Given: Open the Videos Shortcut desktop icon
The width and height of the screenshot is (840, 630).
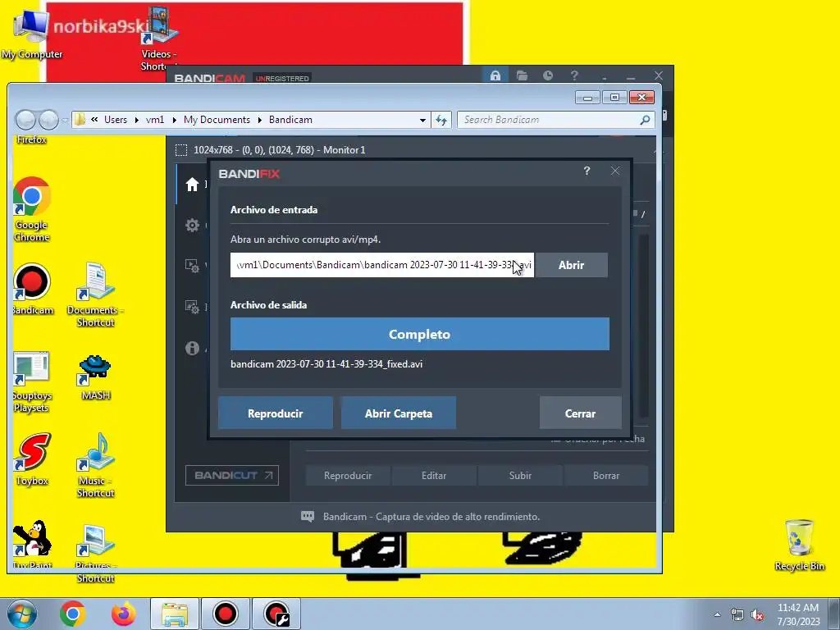Looking at the screenshot, I should [x=158, y=39].
